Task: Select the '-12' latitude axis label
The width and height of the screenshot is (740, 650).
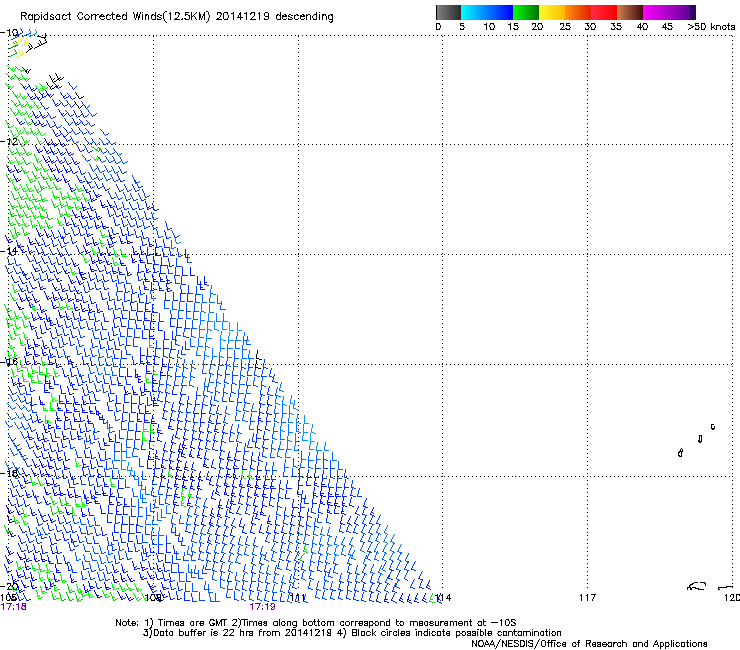Action: (9, 142)
